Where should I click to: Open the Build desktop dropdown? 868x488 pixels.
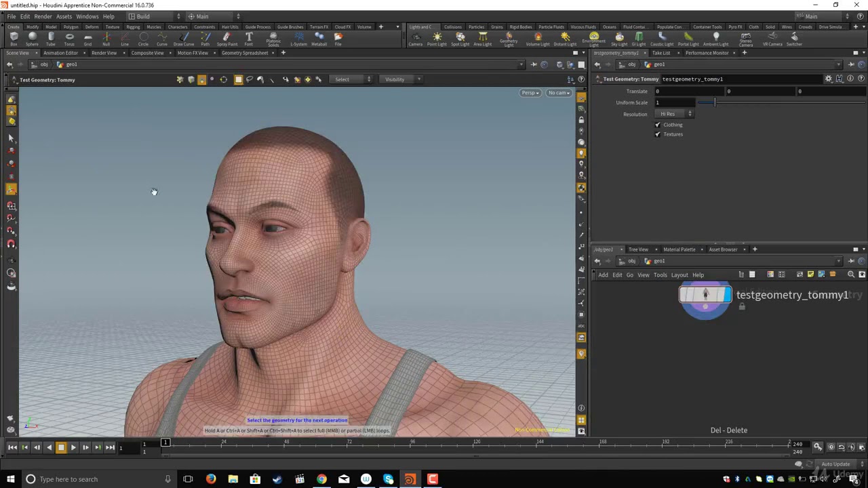point(155,16)
